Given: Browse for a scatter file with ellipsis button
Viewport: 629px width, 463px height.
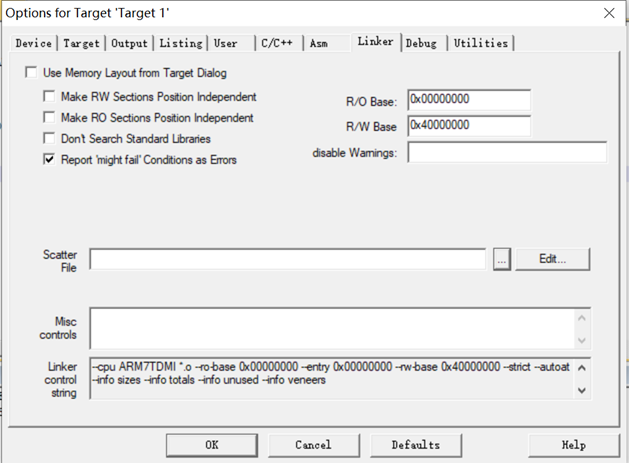Looking at the screenshot, I should coord(502,260).
